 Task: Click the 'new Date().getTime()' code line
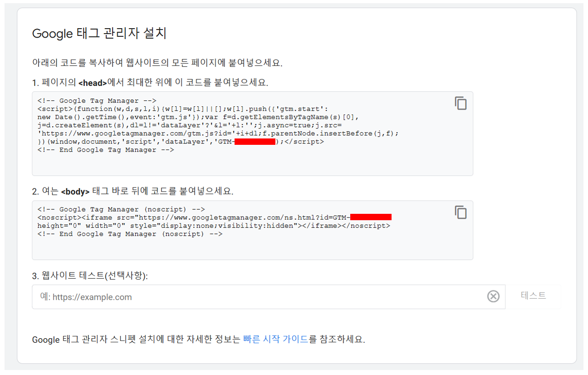[197, 117]
